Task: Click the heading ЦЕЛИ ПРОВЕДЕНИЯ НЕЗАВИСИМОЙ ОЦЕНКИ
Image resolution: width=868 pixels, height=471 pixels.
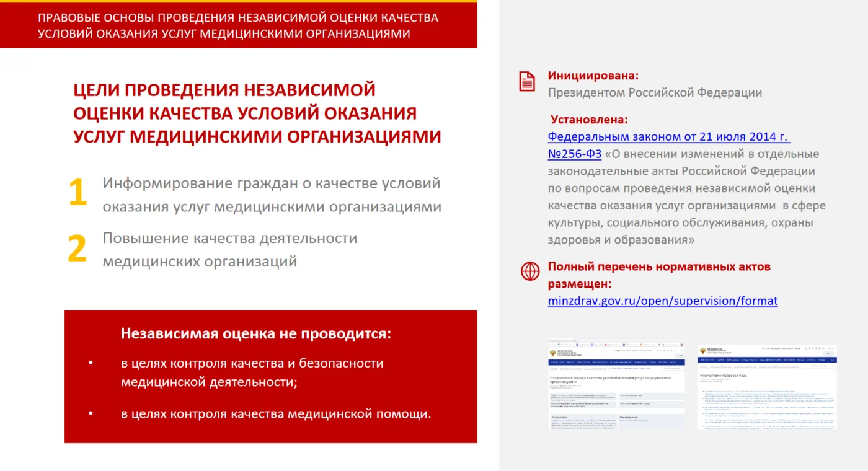Action: tap(257, 113)
